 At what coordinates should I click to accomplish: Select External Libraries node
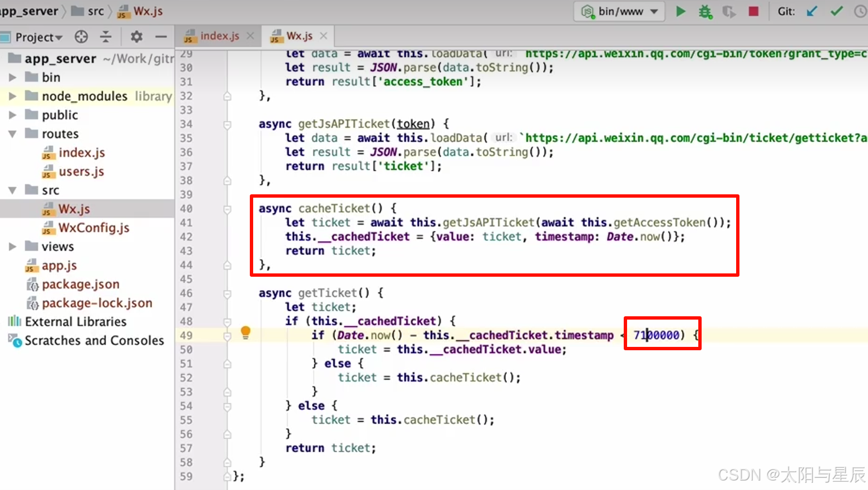click(76, 322)
